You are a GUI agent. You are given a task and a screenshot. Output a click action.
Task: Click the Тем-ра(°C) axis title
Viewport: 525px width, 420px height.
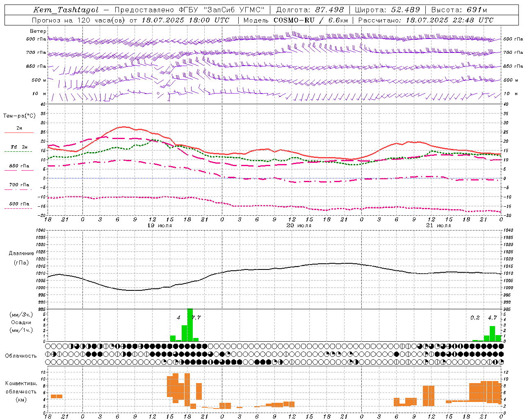19,116
